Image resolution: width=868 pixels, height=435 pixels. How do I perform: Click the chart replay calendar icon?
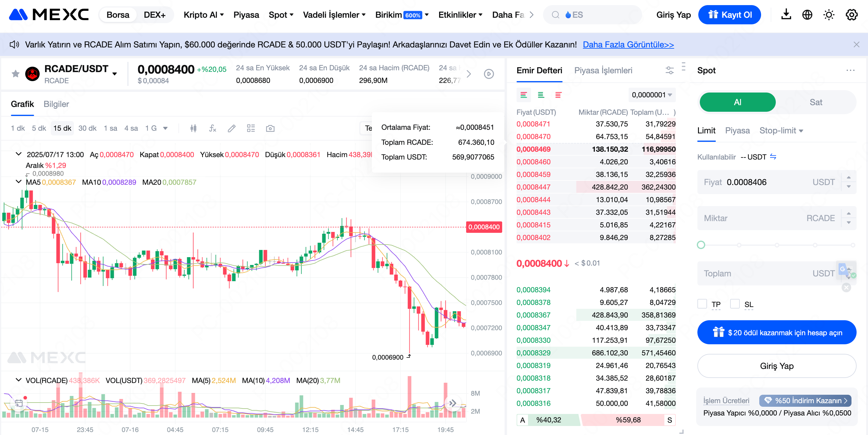pos(19,403)
